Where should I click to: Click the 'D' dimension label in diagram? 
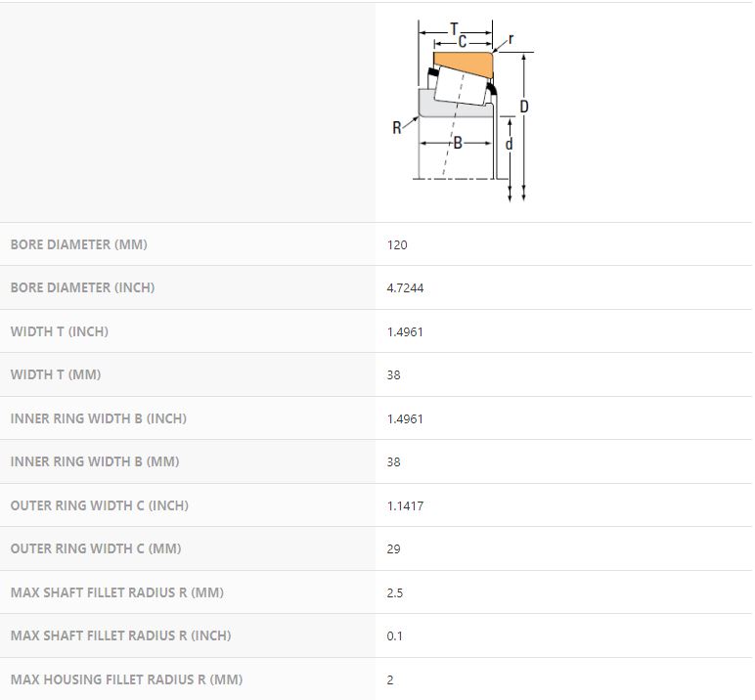(x=524, y=106)
